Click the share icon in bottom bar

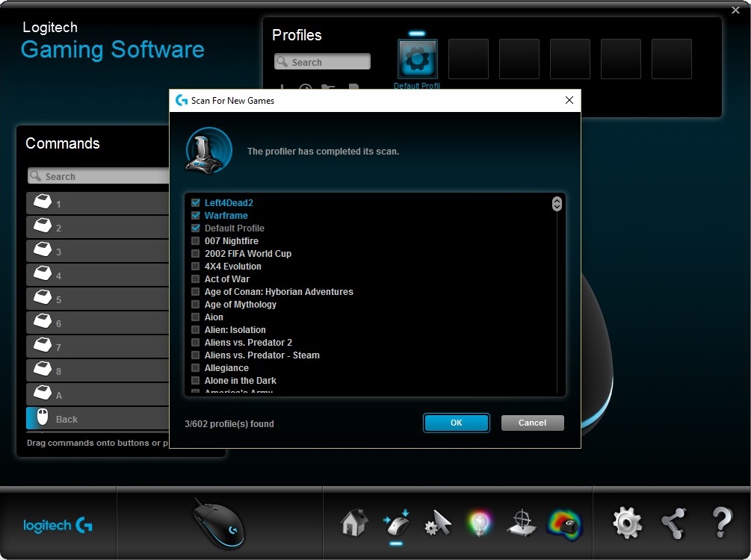point(674,523)
